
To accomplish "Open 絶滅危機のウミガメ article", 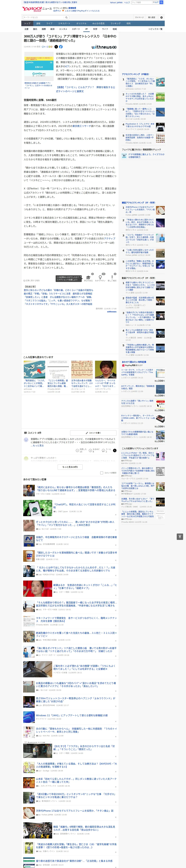I will click(x=76, y=634).
